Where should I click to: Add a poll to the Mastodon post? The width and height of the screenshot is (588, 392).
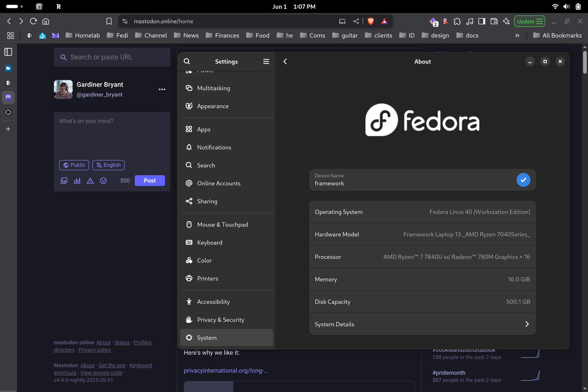pyautogui.click(x=77, y=181)
